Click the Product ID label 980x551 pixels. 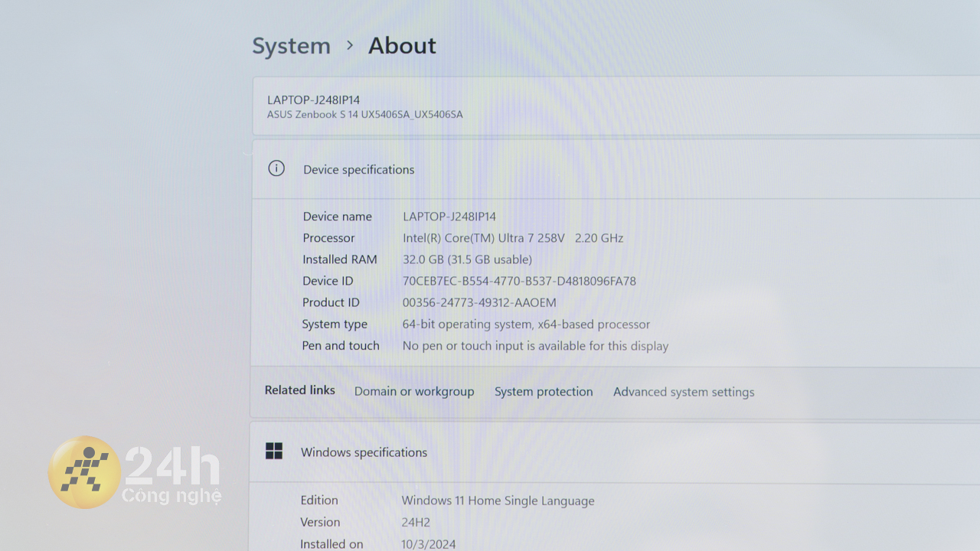coord(331,302)
